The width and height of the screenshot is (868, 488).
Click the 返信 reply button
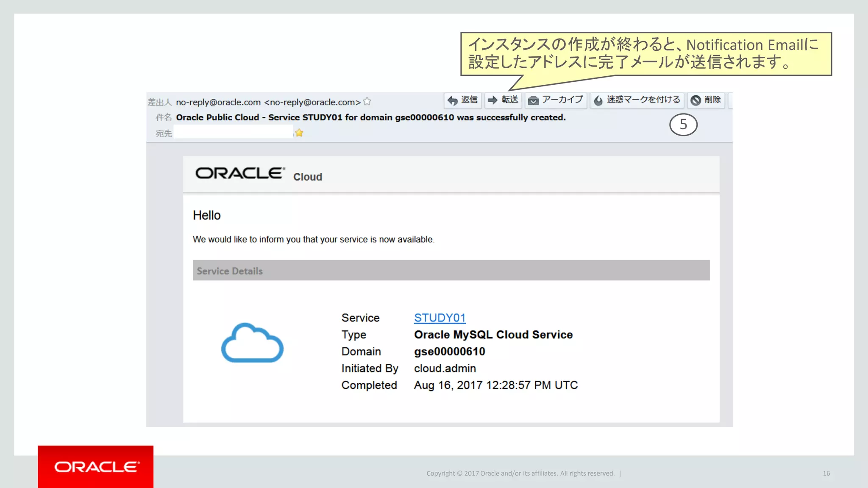click(462, 100)
